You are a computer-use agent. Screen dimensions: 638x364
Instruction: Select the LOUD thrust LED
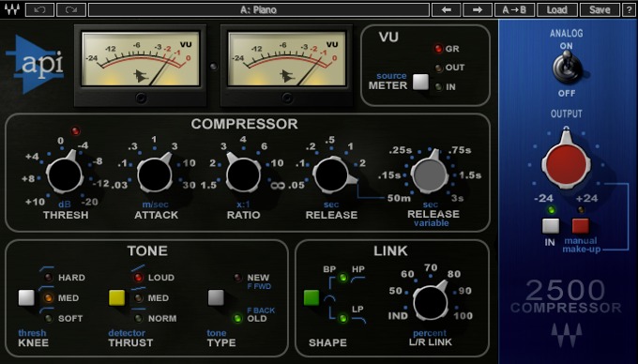click(138, 278)
